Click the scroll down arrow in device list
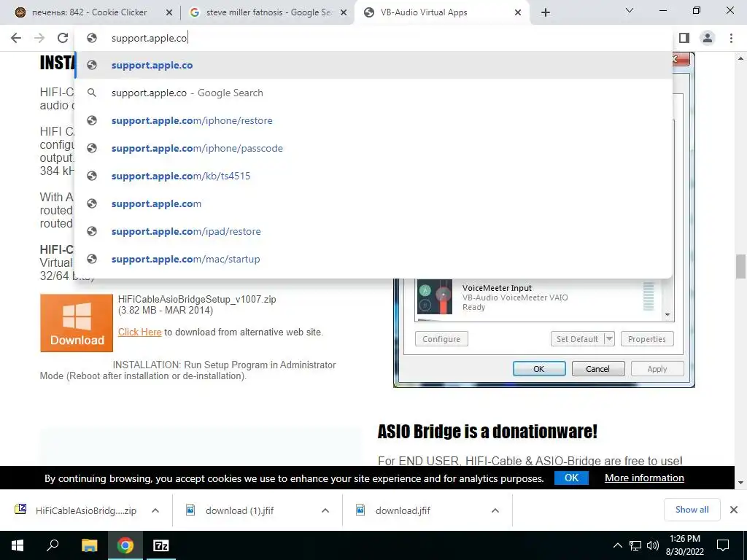 tap(667, 314)
